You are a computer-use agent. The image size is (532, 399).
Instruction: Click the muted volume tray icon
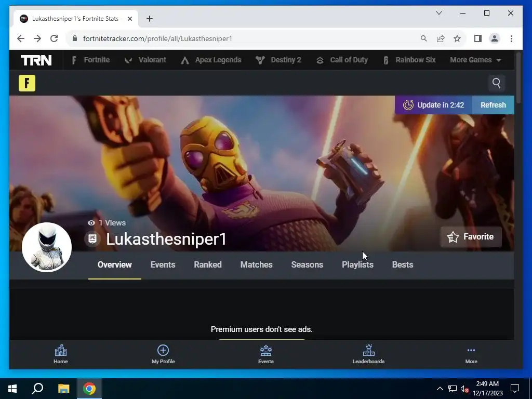click(464, 389)
